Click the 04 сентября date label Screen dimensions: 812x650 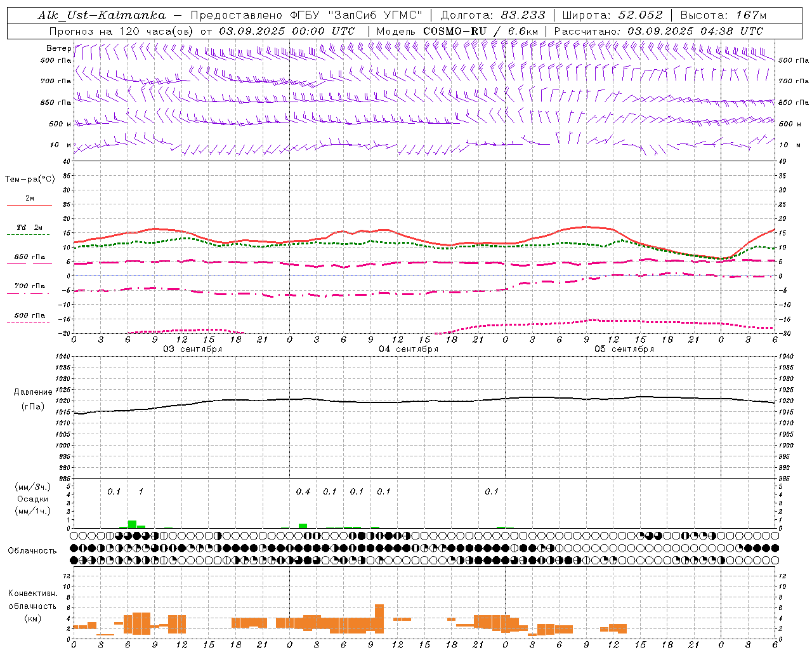click(x=409, y=349)
